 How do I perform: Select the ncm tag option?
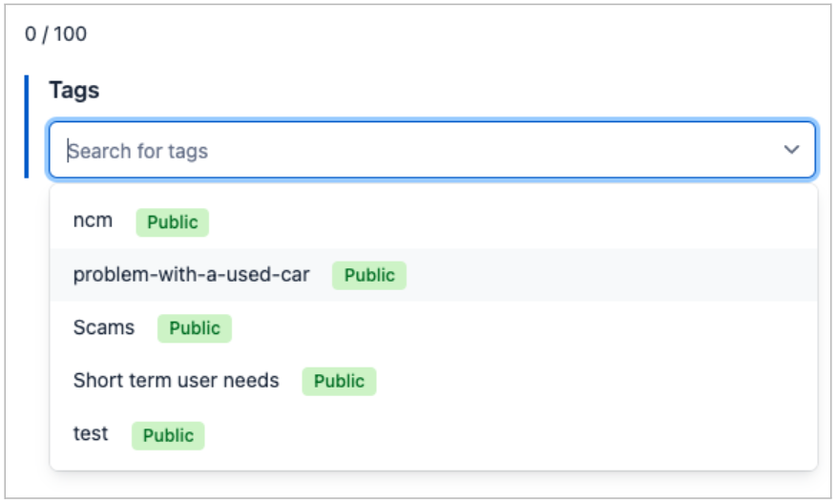(93, 221)
